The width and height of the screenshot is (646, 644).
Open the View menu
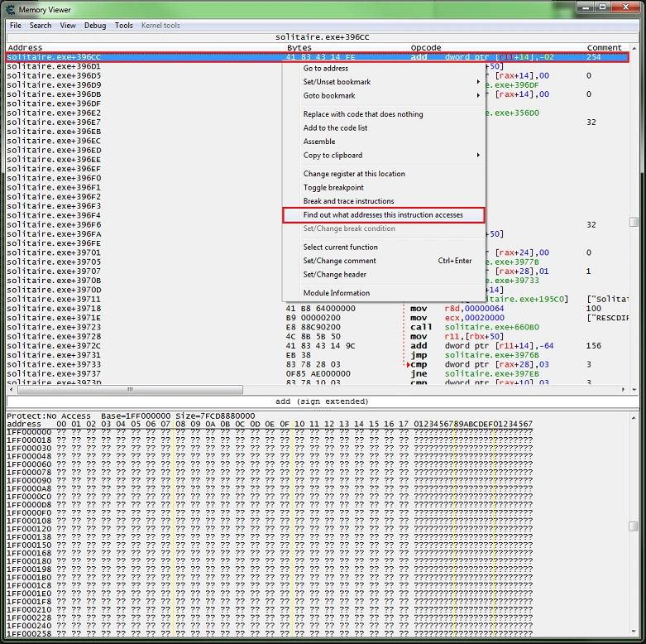coord(68,26)
